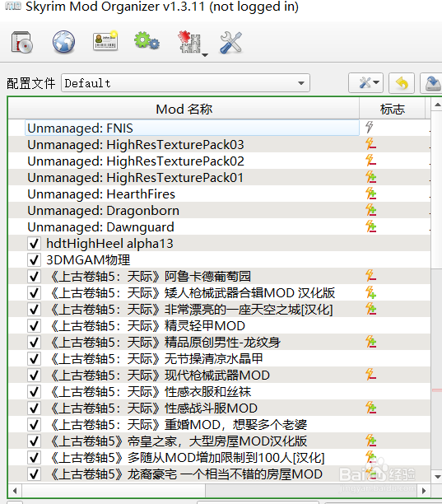Sort by 标志 column header

pos(393,109)
